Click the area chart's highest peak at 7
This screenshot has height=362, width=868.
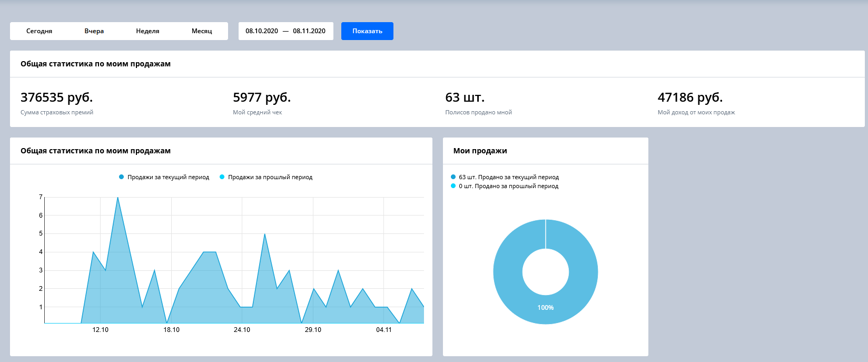click(x=117, y=198)
